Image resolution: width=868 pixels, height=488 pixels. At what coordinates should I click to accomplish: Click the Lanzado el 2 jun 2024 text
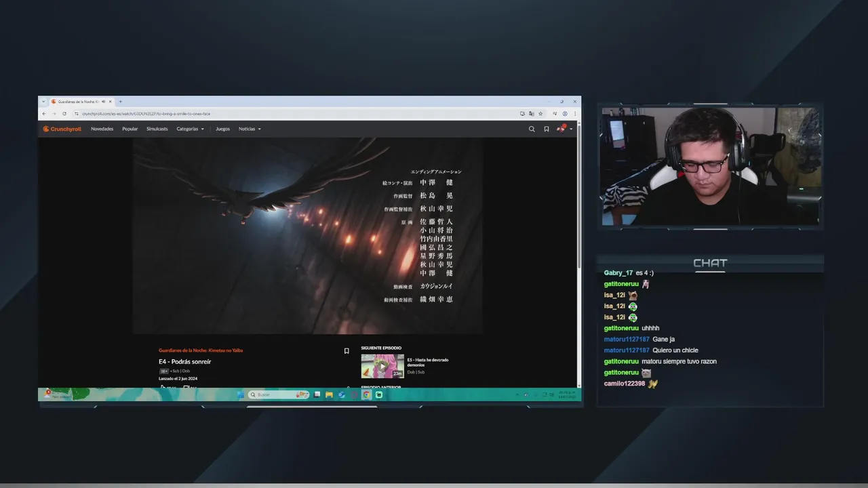pos(178,378)
